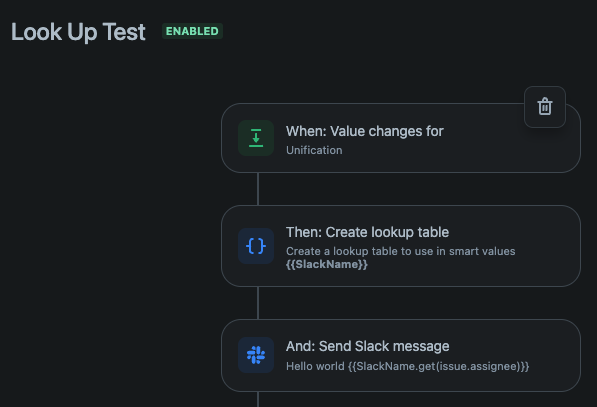
Task: Click connector line between trigger and lookup table
Action: (x=258, y=189)
